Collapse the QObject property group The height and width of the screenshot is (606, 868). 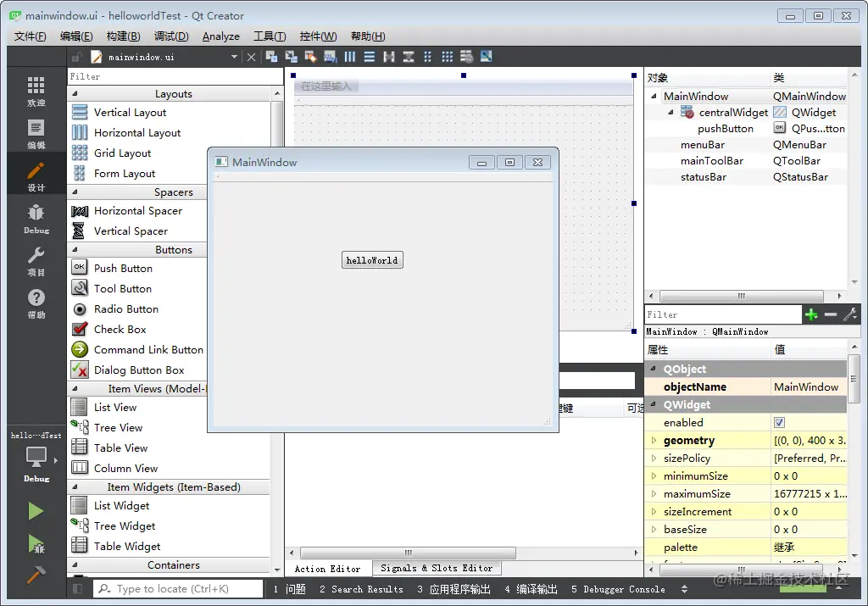654,369
